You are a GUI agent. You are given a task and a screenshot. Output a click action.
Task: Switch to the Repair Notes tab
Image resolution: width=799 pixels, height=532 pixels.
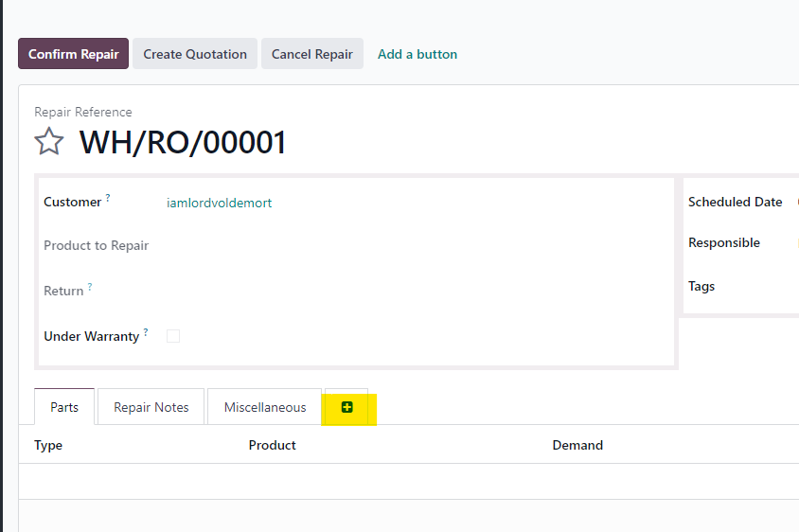(x=151, y=407)
